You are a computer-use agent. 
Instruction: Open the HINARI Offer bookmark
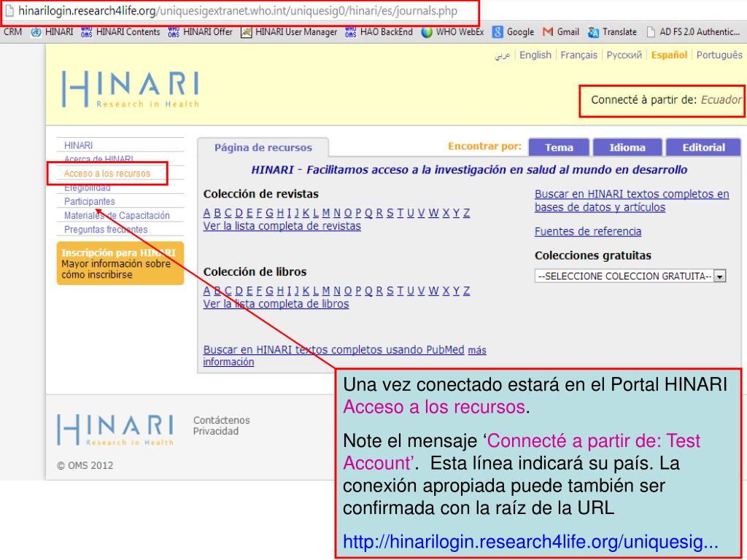200,32
